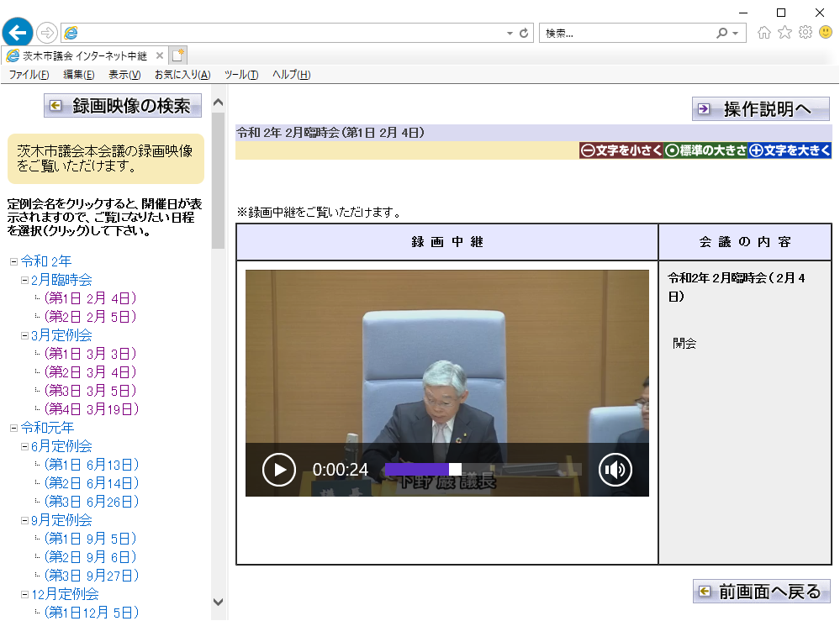This screenshot has width=840, height=621.
Task: Open the お気に入り(A) menu
Action: coord(182,75)
